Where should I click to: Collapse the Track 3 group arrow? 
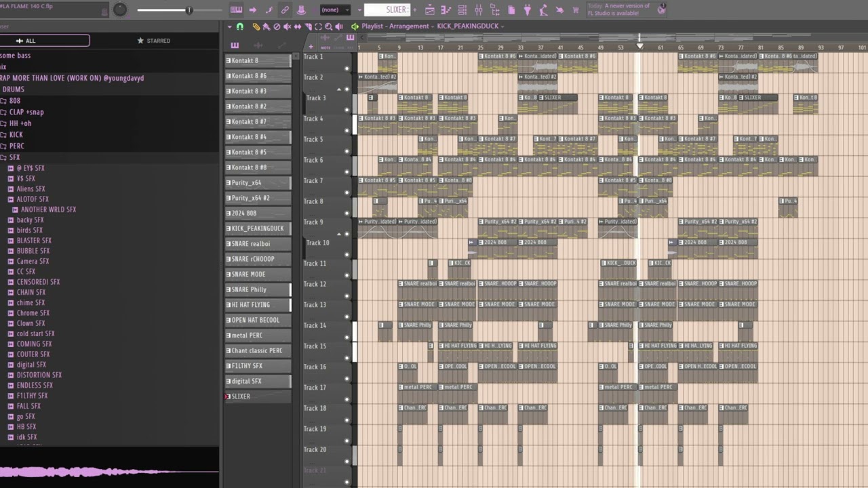coord(339,90)
